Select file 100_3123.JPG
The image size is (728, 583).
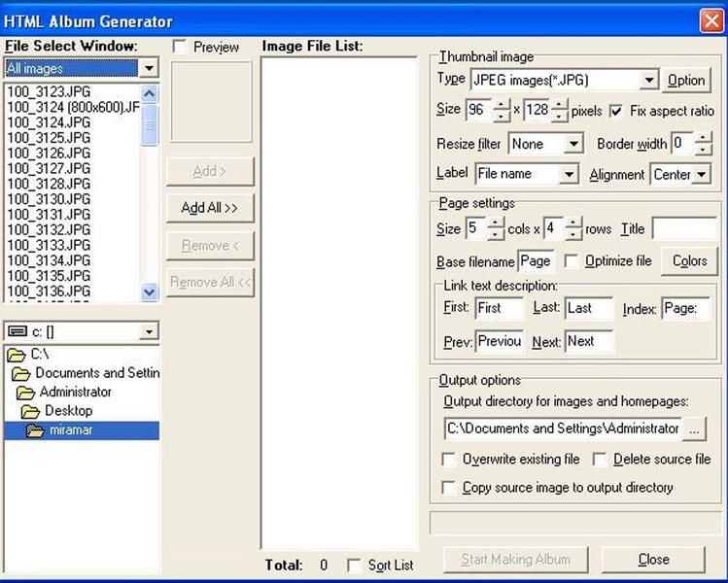tap(49, 92)
